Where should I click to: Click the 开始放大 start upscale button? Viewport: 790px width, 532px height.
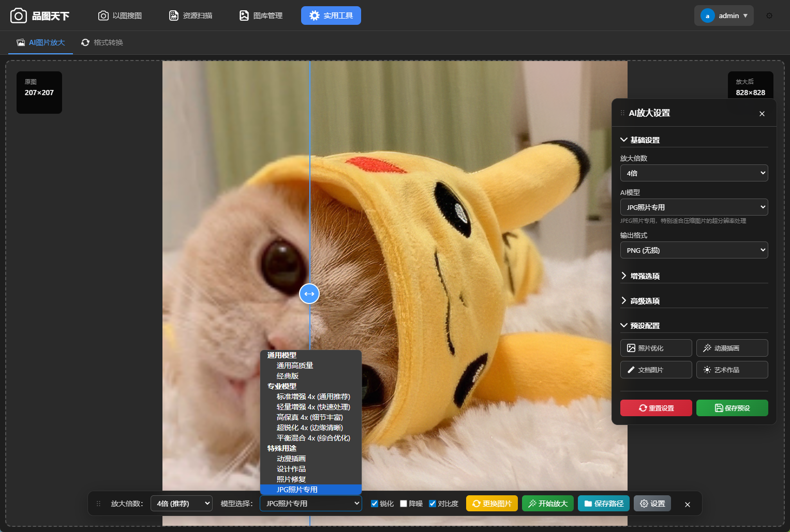coord(547,504)
